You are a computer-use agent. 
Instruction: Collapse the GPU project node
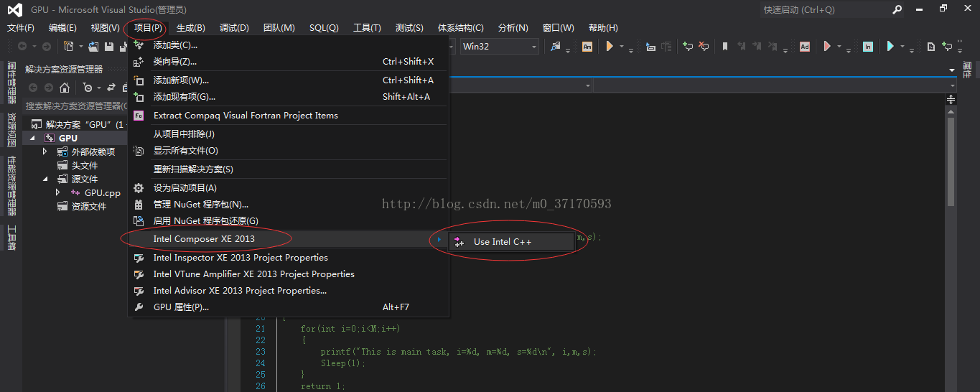tap(33, 138)
